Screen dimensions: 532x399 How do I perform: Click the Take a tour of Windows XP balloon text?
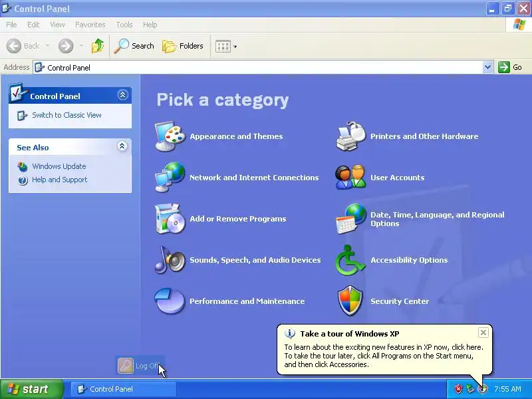pyautogui.click(x=350, y=334)
